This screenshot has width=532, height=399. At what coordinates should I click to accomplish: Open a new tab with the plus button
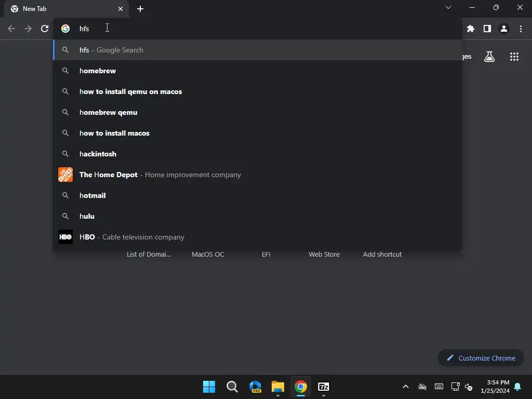pyautogui.click(x=140, y=9)
